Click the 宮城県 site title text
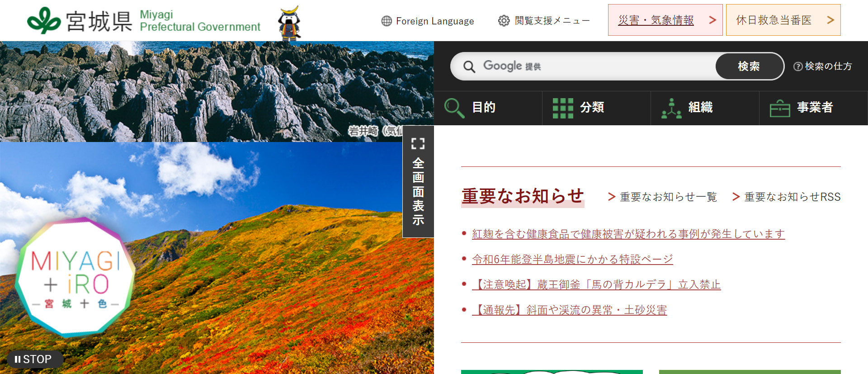Viewport: 868px width, 374px height. click(99, 21)
